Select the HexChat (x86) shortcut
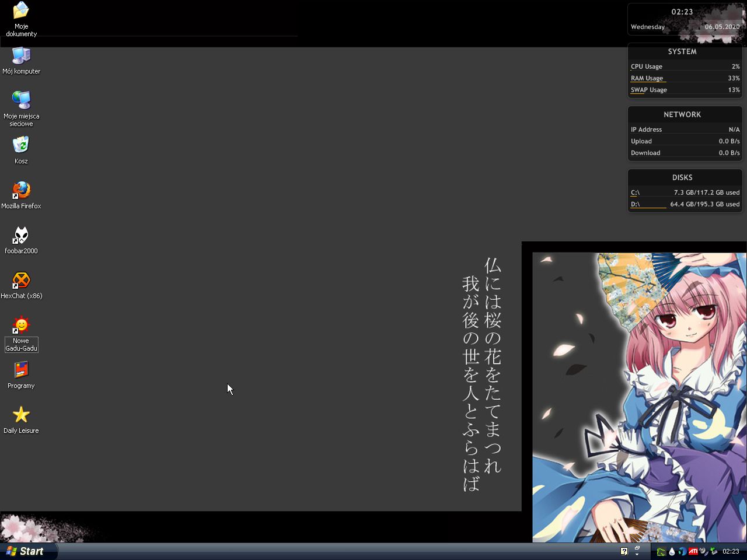 pos(21,285)
